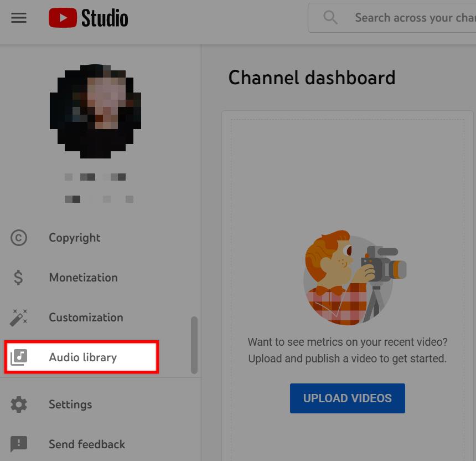Open Settings from the sidebar
Screen dimensions: 476x461
coord(70,404)
